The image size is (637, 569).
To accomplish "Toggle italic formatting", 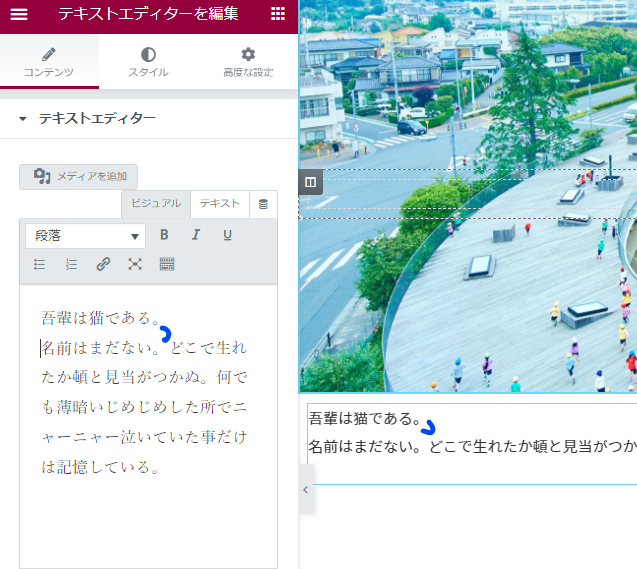I will pos(196,235).
